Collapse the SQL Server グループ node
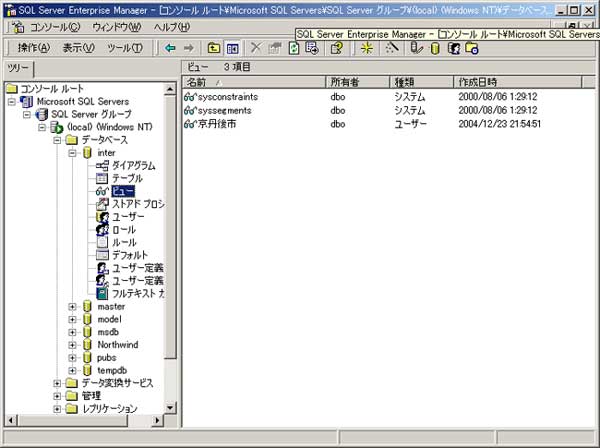The width and height of the screenshot is (600, 448). (26, 114)
